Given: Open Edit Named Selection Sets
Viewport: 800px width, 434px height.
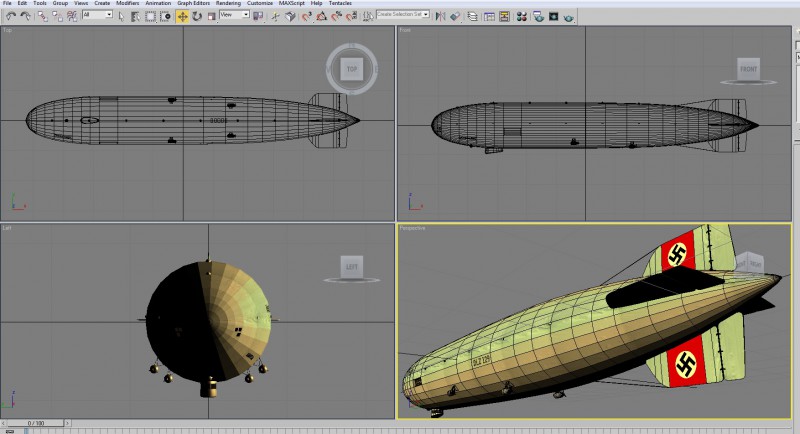Looking at the screenshot, I should coord(368,16).
